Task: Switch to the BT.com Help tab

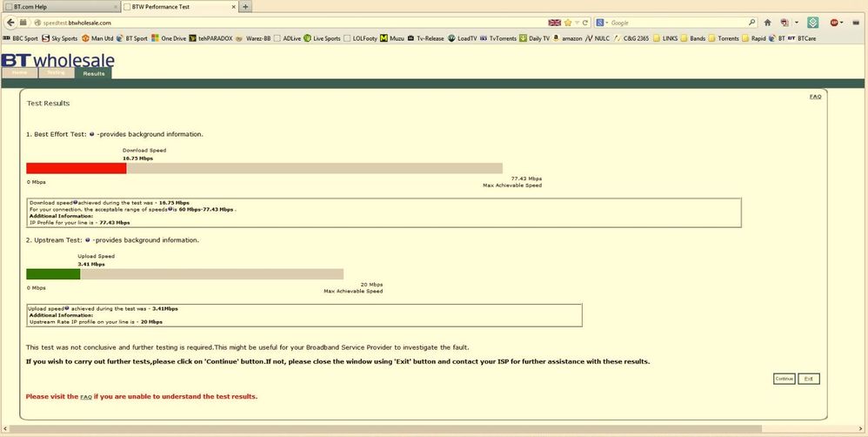Action: pyautogui.click(x=60, y=7)
